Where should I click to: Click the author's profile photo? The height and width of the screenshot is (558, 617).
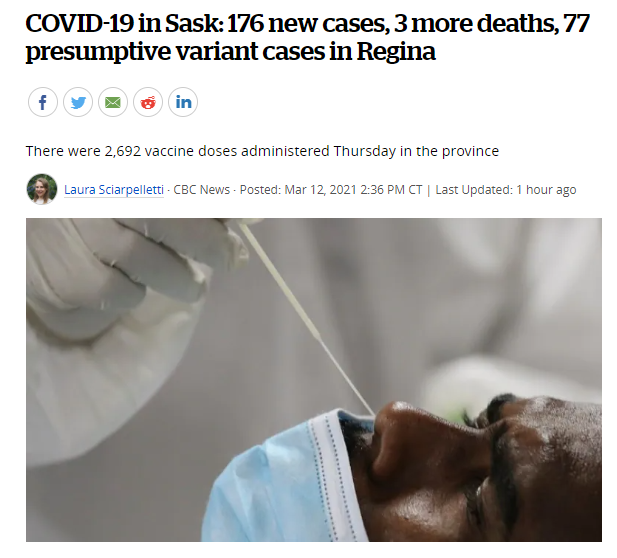[42, 189]
